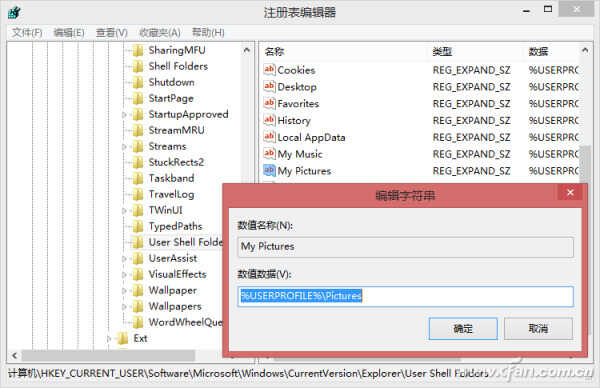Select the Shell Folders tree label
The image size is (600, 388).
pos(178,67)
